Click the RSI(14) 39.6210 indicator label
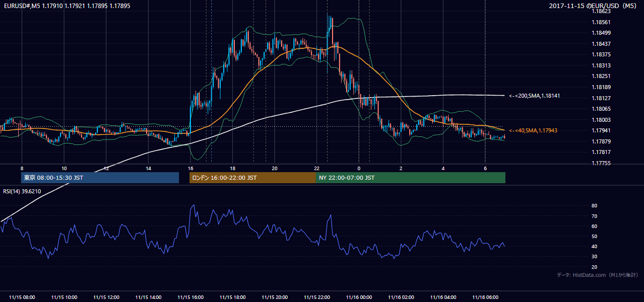The height and width of the screenshot is (302, 644). click(22, 191)
